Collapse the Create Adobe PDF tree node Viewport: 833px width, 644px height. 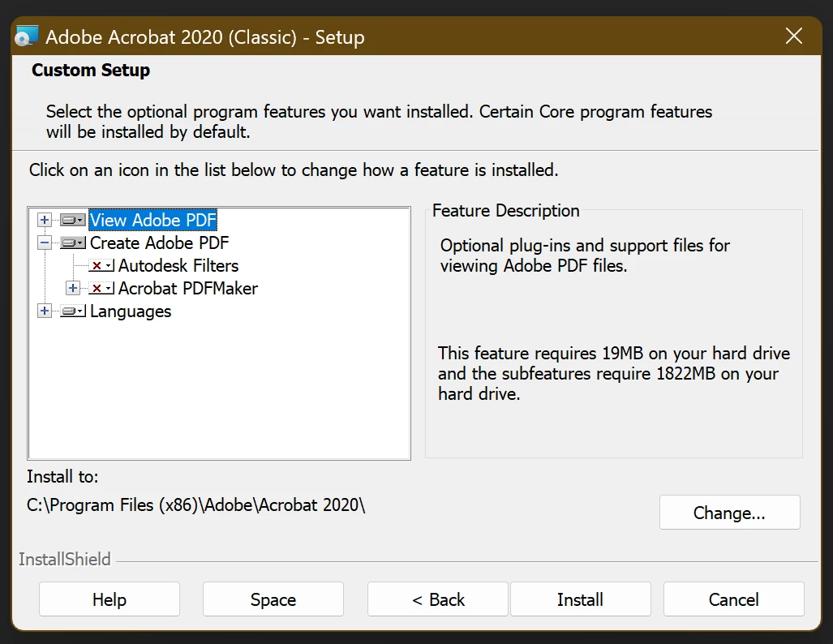(45, 243)
